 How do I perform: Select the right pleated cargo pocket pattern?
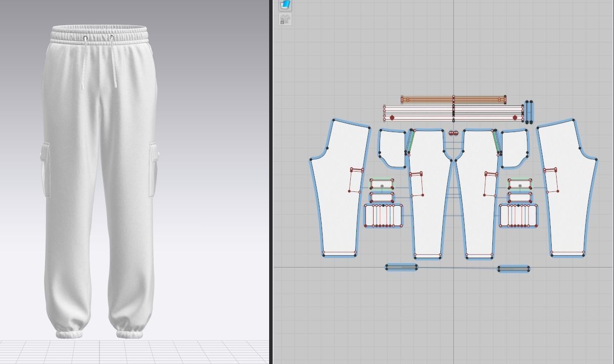coord(519,216)
